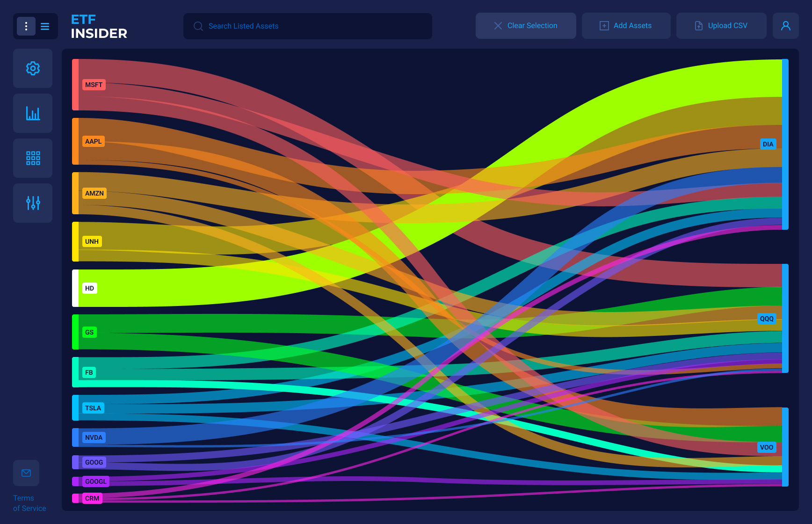
Task: Click the Add Assets button
Action: coord(626,26)
